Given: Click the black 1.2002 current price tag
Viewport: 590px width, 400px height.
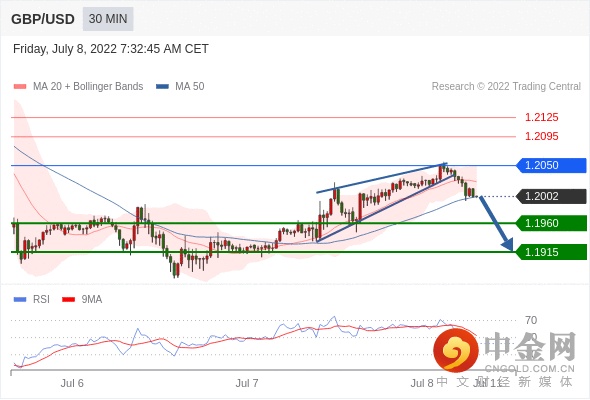Looking at the screenshot, I should (551, 196).
